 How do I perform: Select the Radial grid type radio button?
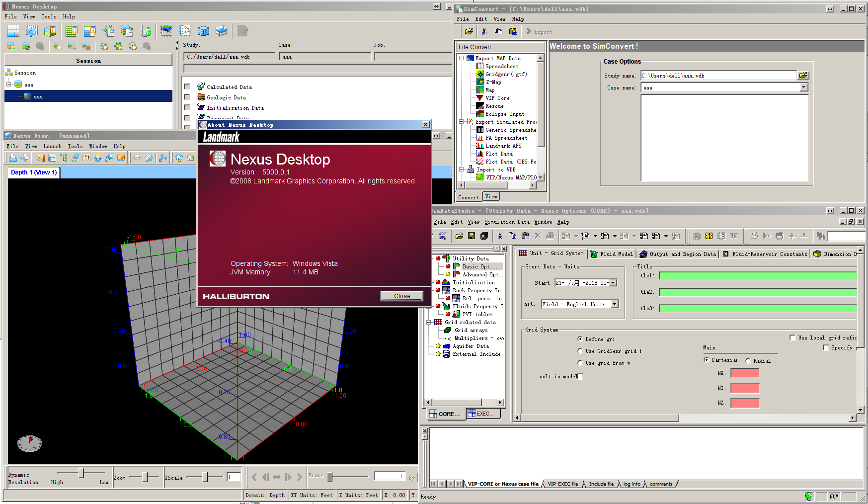tap(748, 361)
